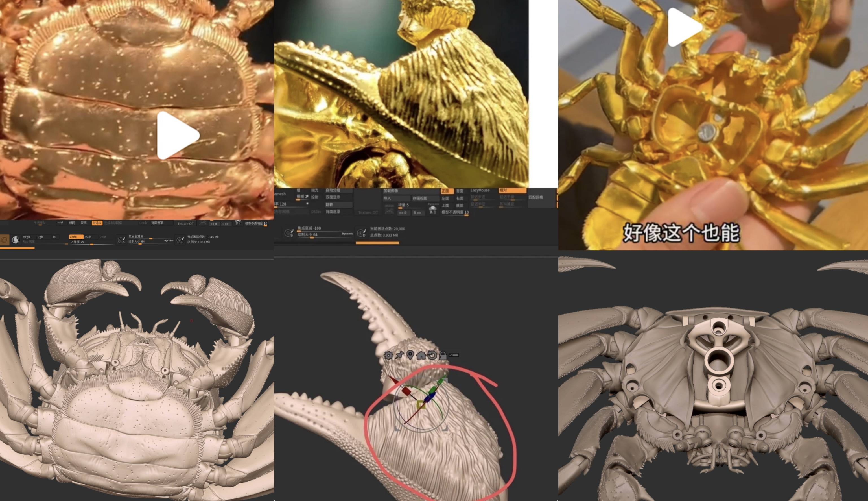Adjust the Z 强度 25 intensity slider
The width and height of the screenshot is (868, 501).
pyautogui.click(x=91, y=244)
